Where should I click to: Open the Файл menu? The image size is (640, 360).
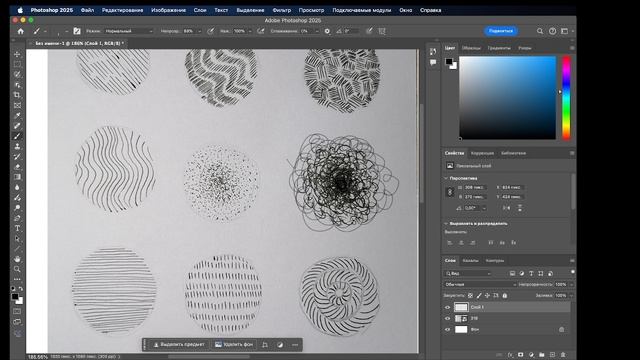pyautogui.click(x=87, y=10)
